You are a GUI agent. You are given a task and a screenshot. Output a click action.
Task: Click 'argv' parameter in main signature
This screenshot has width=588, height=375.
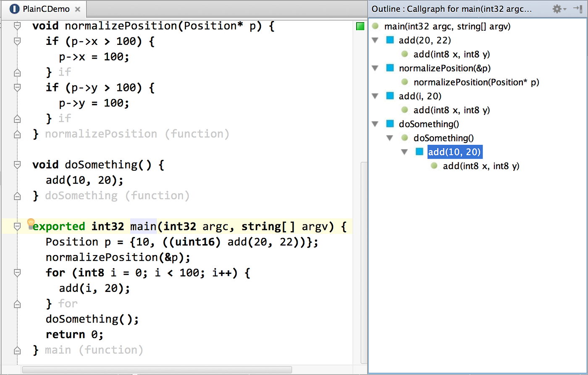click(315, 227)
